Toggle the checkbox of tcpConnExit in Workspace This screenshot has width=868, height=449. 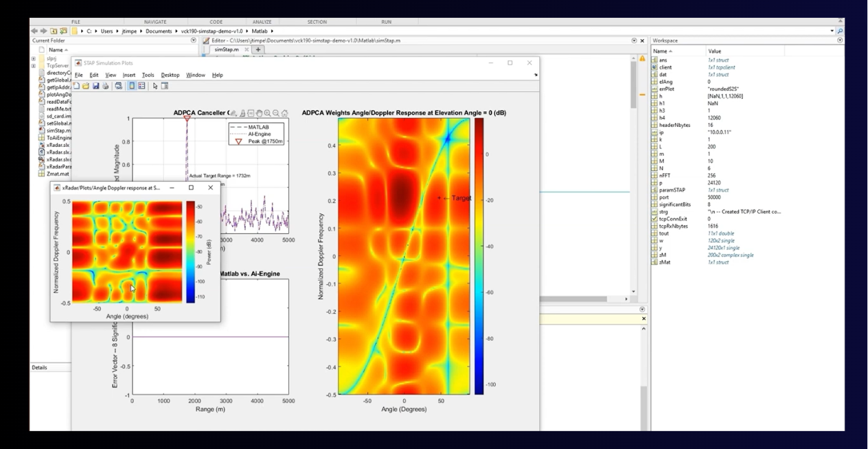(x=654, y=218)
